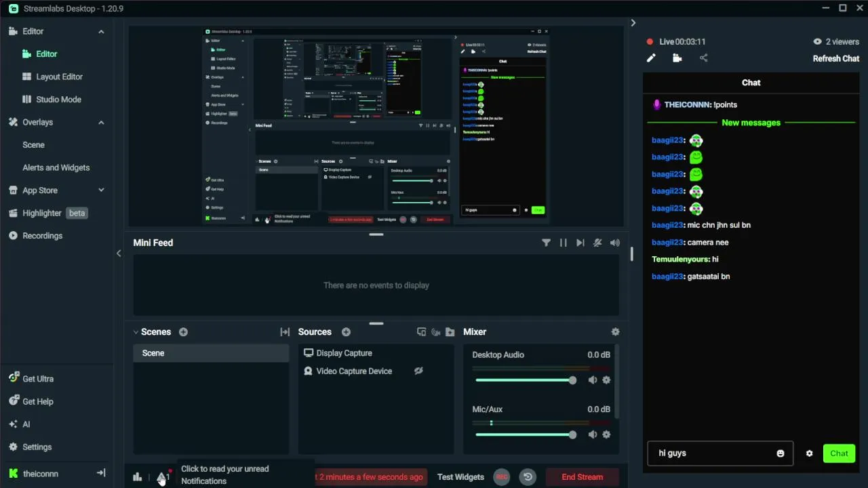Open performance stats bar chart icon
The height and width of the screenshot is (488, 868).
click(138, 477)
